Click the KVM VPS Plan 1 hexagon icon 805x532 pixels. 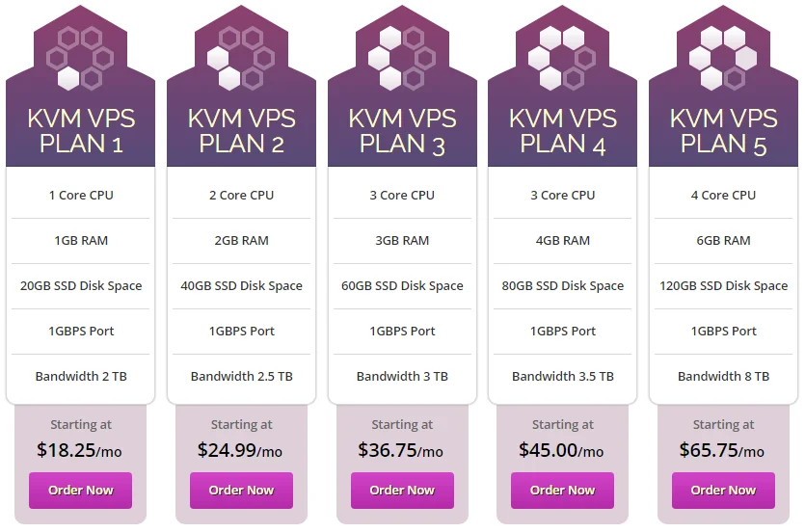tap(80, 58)
